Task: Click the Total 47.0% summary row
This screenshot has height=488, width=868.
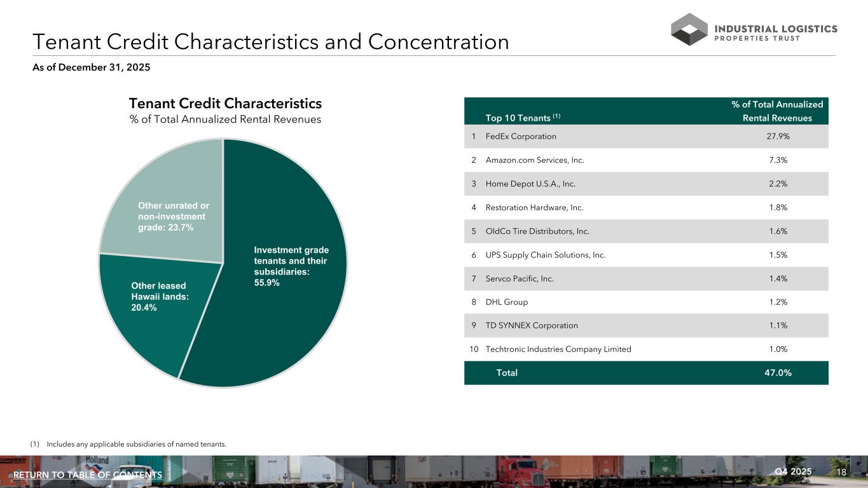Action: pyautogui.click(x=646, y=373)
